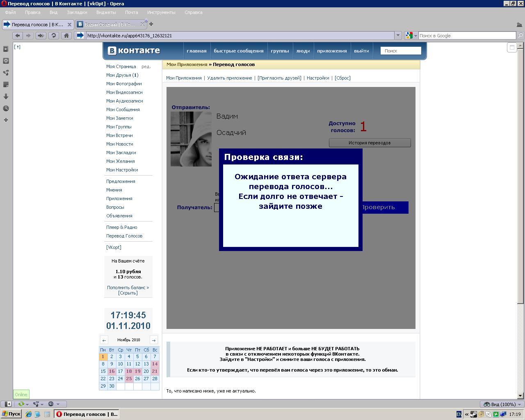Viewport: 525px width, 420px height.
Task: Click the 'Поиск в Google' search field
Action: tap(467, 36)
